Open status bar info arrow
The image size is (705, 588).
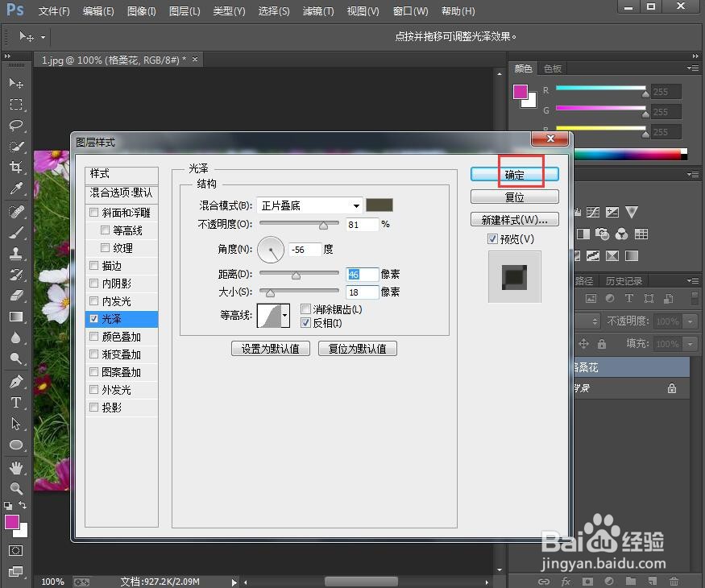pos(234,582)
